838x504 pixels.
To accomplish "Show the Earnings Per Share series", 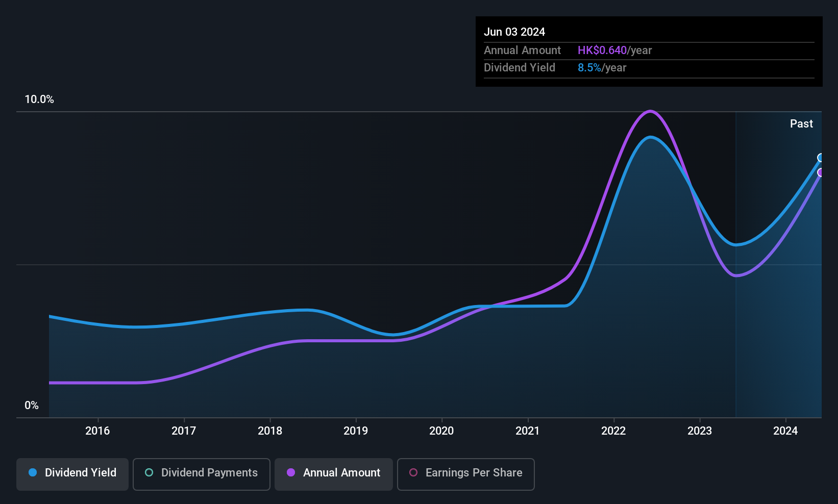I will coord(466,474).
